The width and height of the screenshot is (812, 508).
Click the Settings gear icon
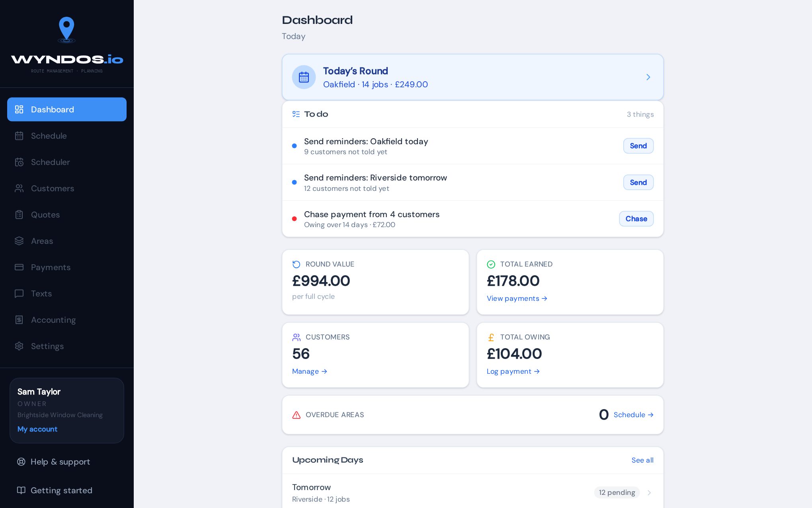pos(19,346)
